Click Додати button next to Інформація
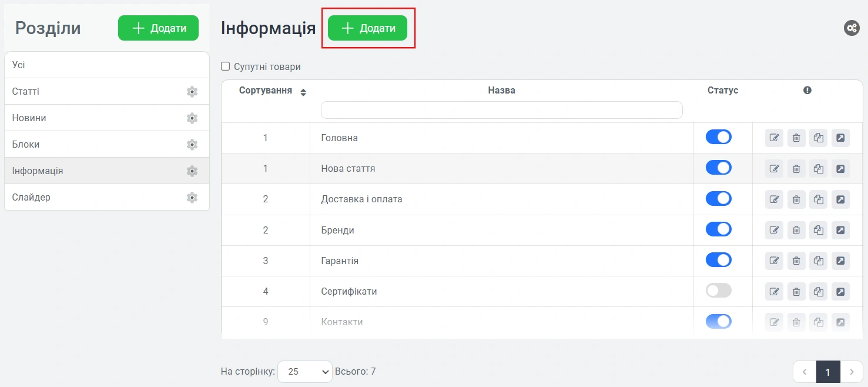Screen dimensions: 868x387 pyautogui.click(x=367, y=28)
